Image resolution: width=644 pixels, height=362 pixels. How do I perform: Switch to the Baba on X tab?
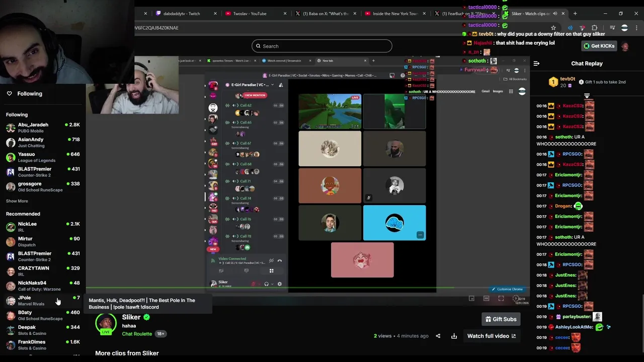(x=326, y=14)
